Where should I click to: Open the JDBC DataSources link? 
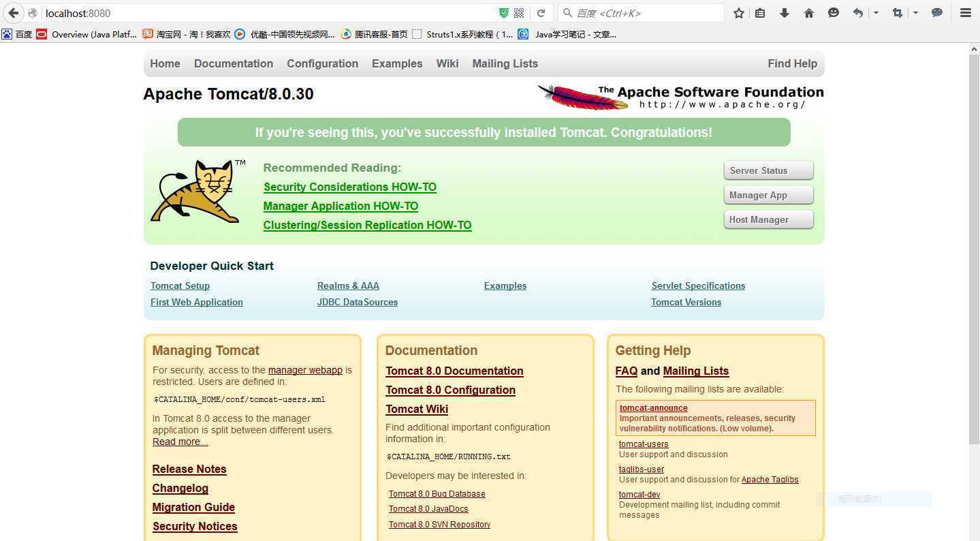click(x=358, y=302)
